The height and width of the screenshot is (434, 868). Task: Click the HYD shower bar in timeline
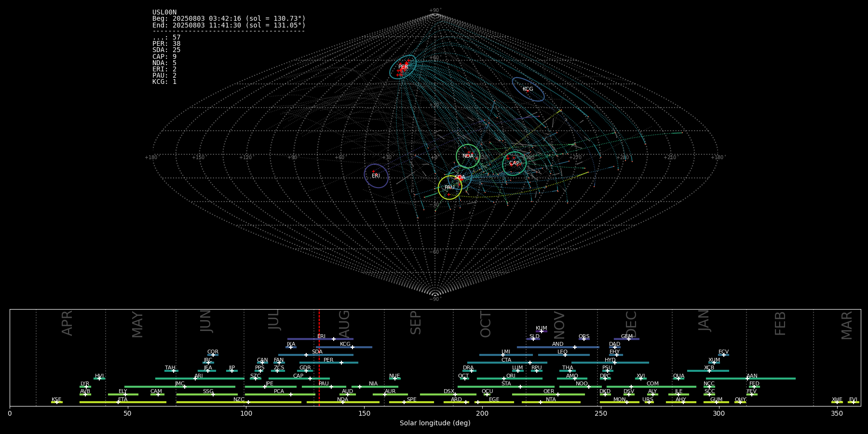[610, 363]
